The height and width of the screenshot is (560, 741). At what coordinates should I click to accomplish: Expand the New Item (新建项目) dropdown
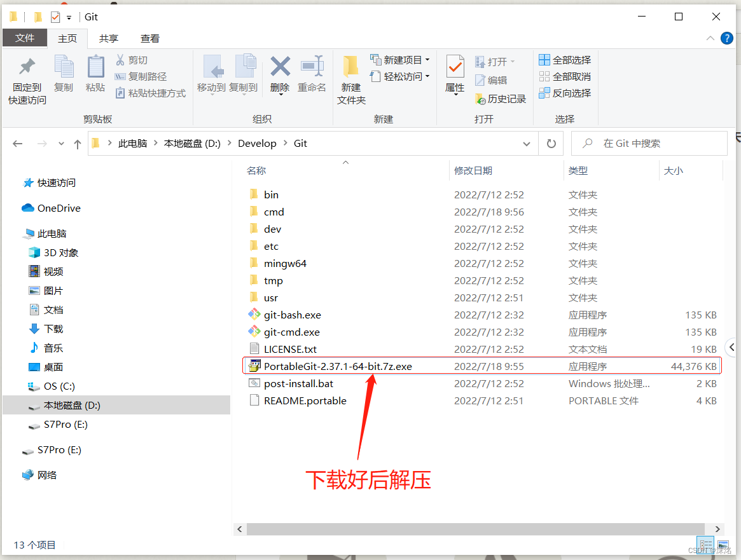tap(427, 60)
